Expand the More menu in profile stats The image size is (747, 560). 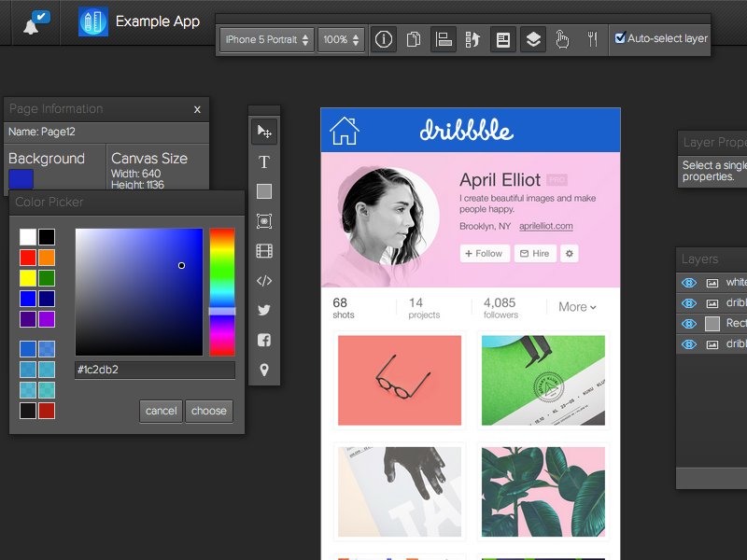tap(577, 307)
